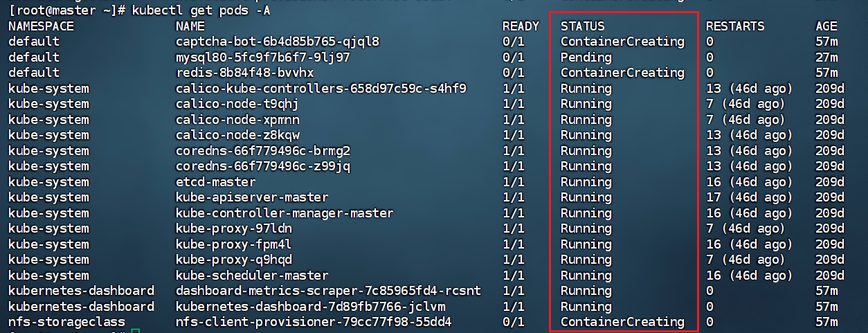
Task: Click the RESTARTS column header
Action: click(x=735, y=26)
